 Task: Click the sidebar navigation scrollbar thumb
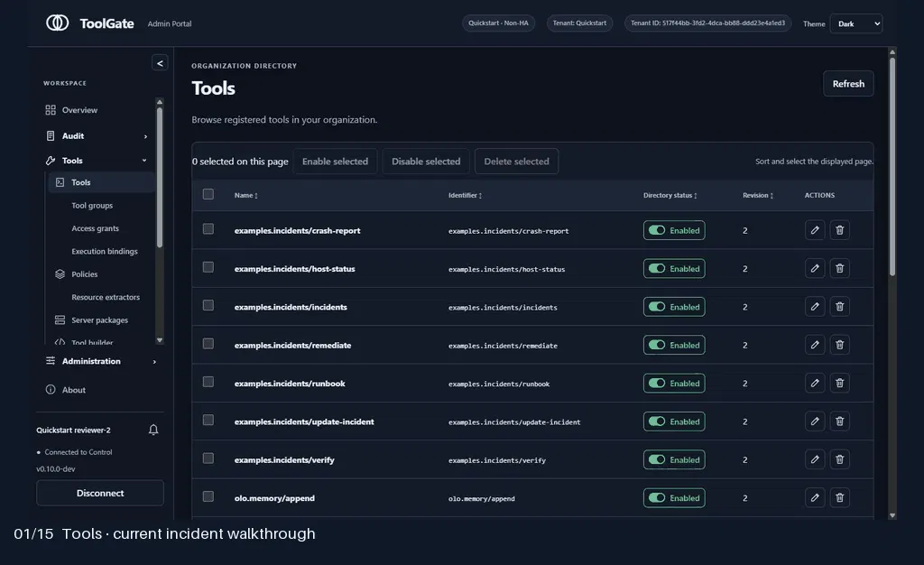tap(159, 177)
